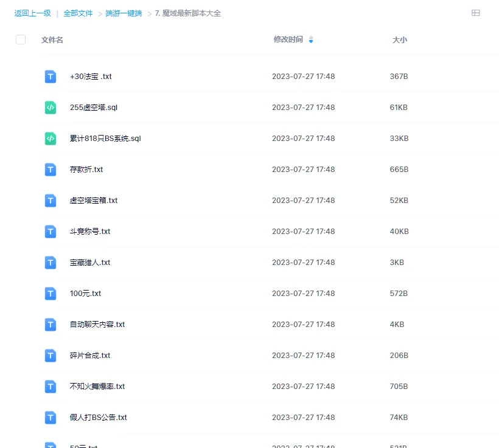Click the text file icon for 不知火舞爆率.txt
Viewport: 499px width, 448px height.
[51, 387]
